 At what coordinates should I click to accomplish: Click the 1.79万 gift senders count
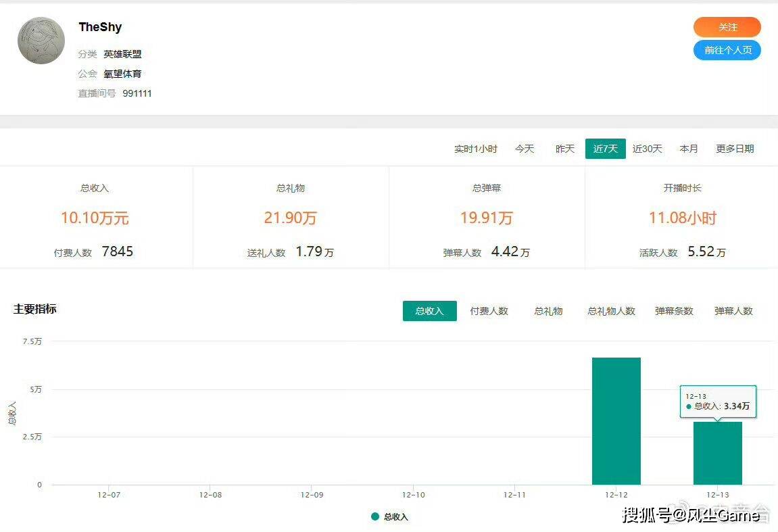tap(314, 251)
